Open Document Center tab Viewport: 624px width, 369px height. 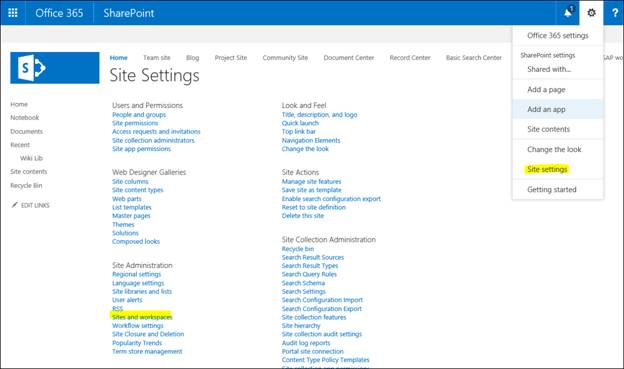(349, 58)
